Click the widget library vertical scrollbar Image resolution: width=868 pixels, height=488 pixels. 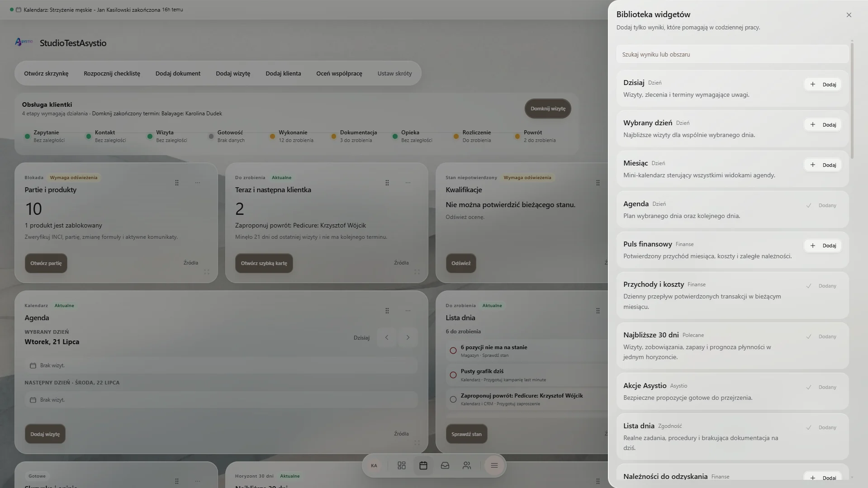coord(852,100)
